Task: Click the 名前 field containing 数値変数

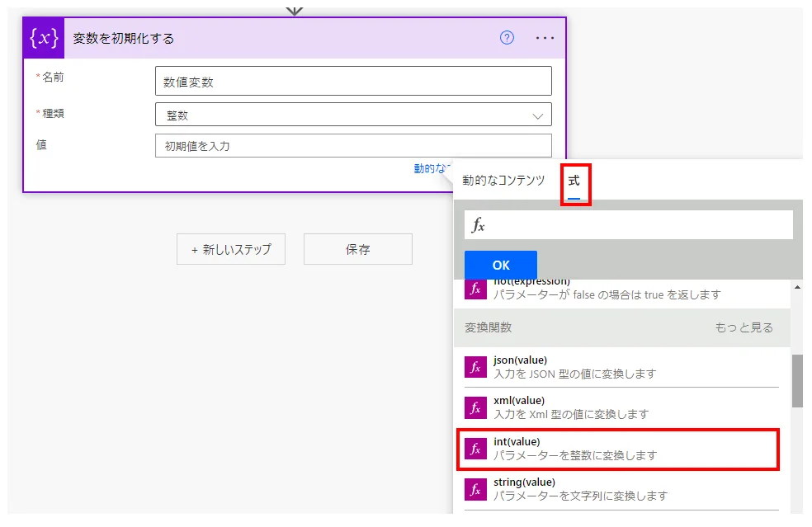Action: (x=353, y=82)
